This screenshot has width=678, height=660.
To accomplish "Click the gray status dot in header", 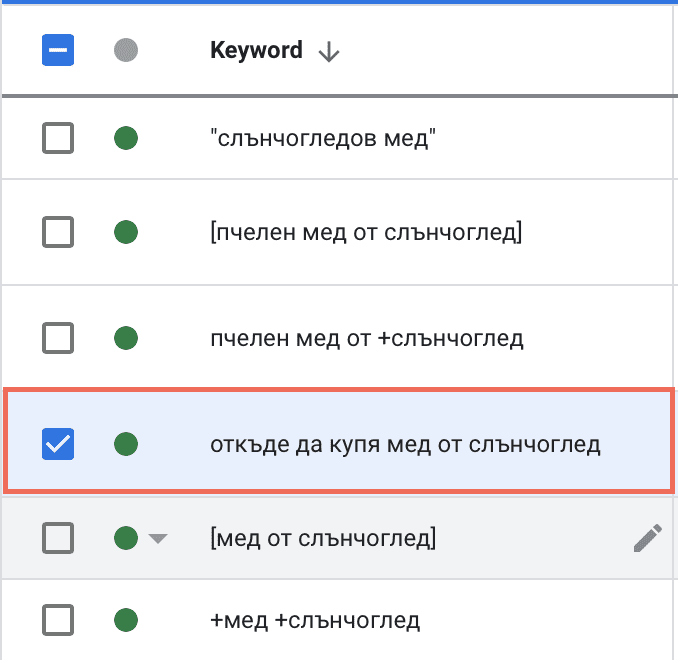I will (x=126, y=51).
